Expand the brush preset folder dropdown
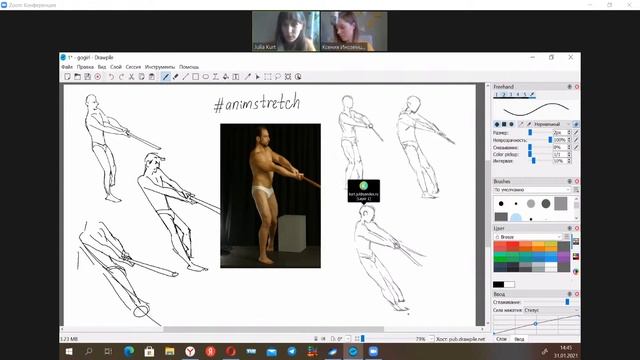Screen dimensions: 640x360 click(532, 190)
